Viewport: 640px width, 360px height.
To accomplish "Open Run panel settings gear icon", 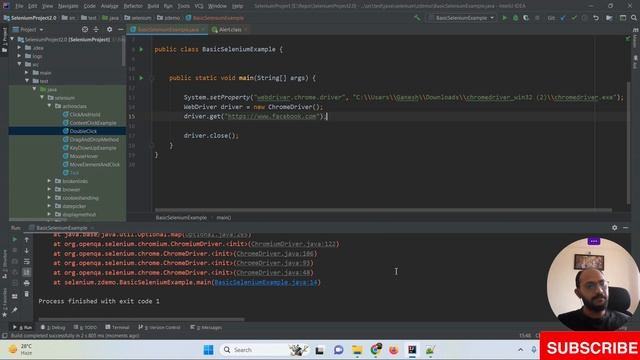I will [x=615, y=228].
